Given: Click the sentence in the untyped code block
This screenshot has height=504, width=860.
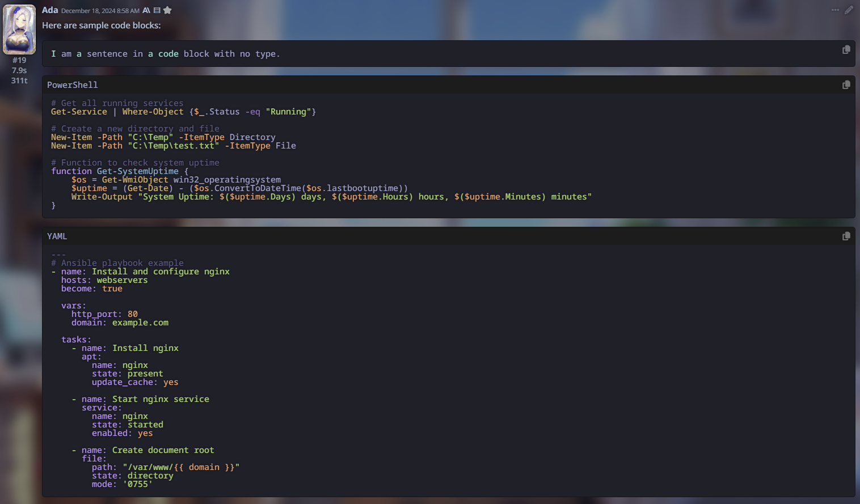Looking at the screenshot, I should point(166,54).
